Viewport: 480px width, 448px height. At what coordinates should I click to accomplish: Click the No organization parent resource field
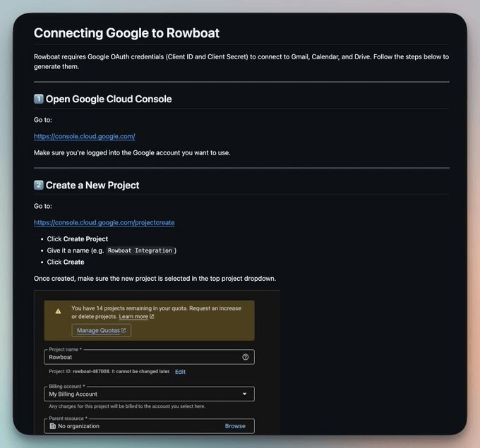(149, 426)
